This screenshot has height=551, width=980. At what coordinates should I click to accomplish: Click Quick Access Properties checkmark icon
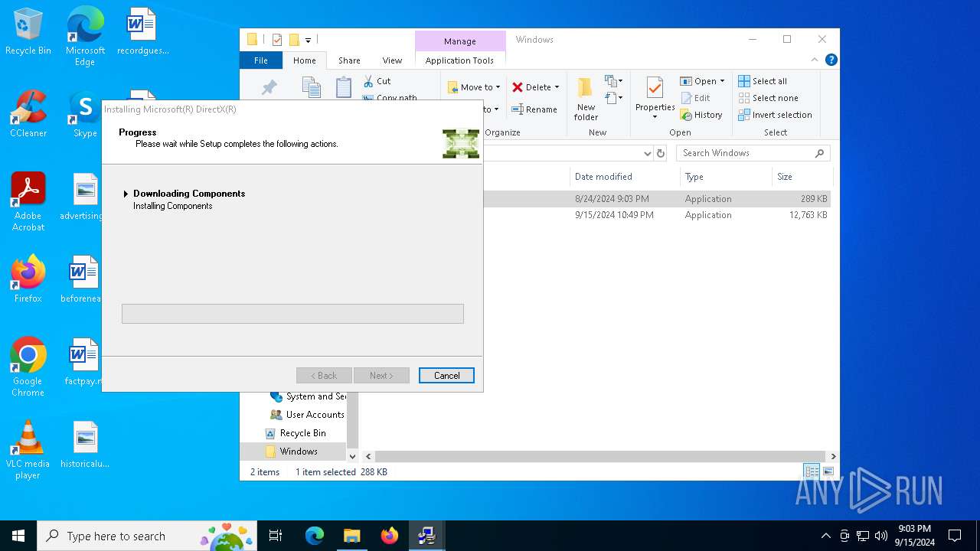click(277, 40)
